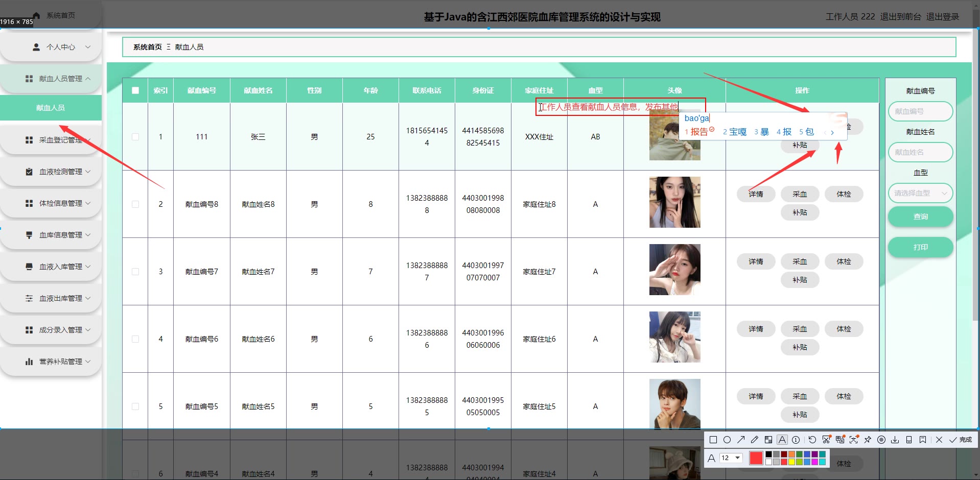Open the 请选择血型 dropdown
This screenshot has height=480, width=980.
coord(921,193)
